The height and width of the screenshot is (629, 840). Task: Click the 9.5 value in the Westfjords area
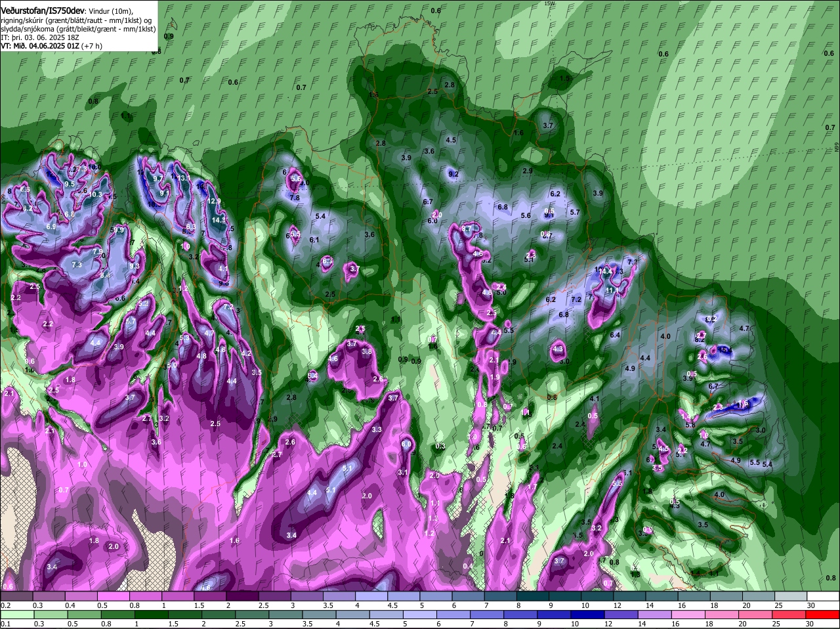[x=70, y=184]
